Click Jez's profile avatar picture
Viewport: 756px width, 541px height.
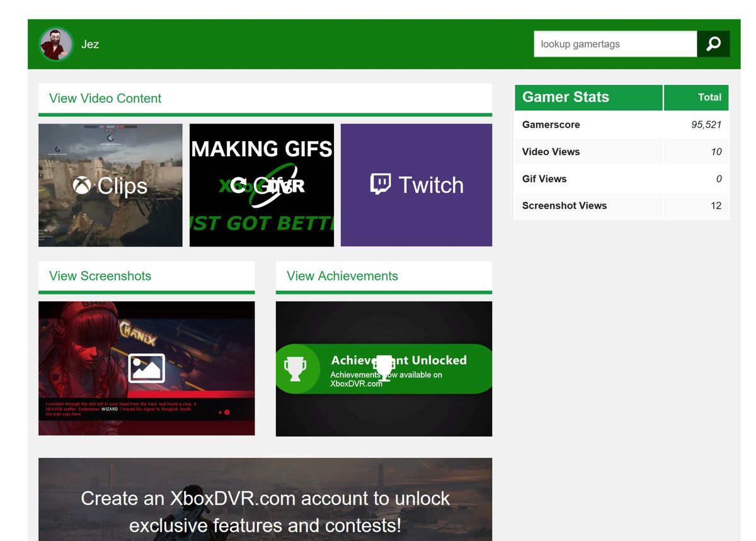click(56, 44)
